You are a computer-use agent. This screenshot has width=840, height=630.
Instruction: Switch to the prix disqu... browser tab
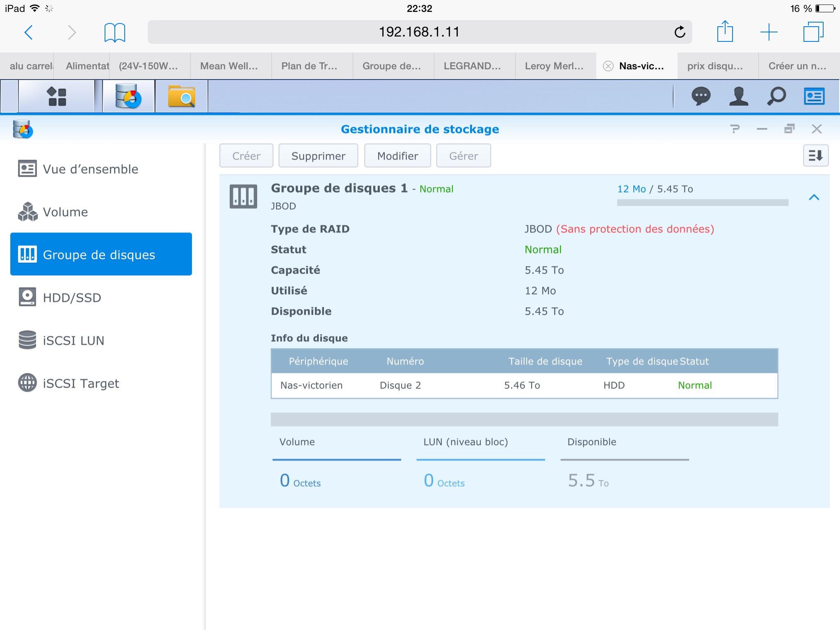tap(715, 66)
